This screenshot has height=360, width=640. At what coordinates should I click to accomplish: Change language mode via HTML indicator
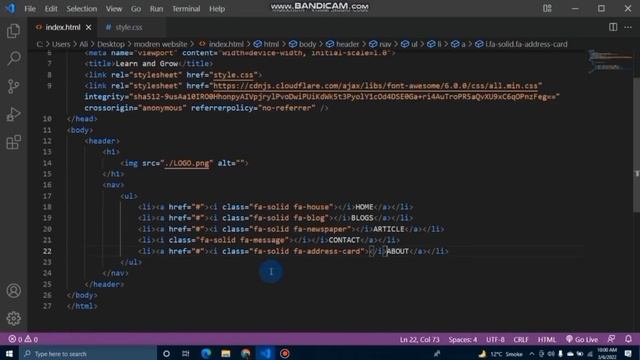pos(547,339)
